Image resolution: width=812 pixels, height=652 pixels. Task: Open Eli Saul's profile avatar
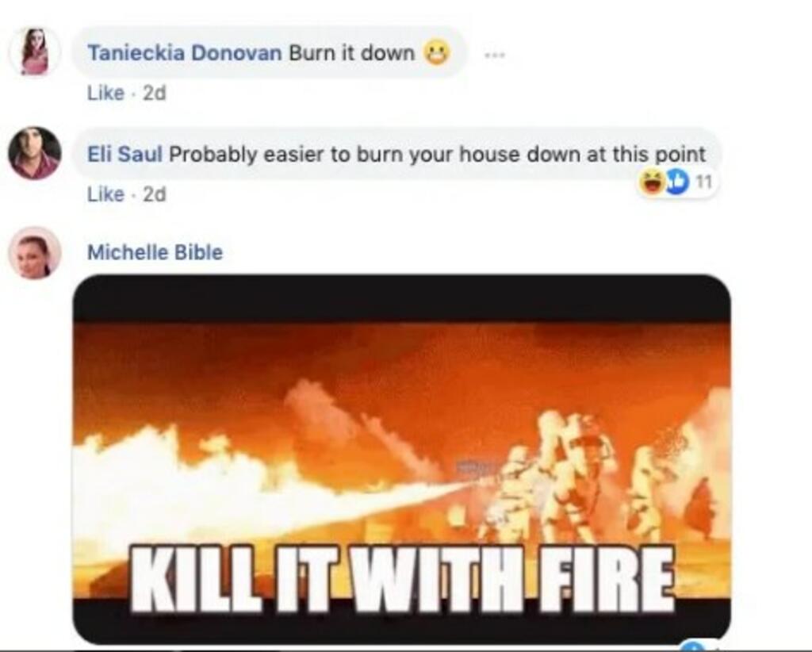tap(35, 153)
